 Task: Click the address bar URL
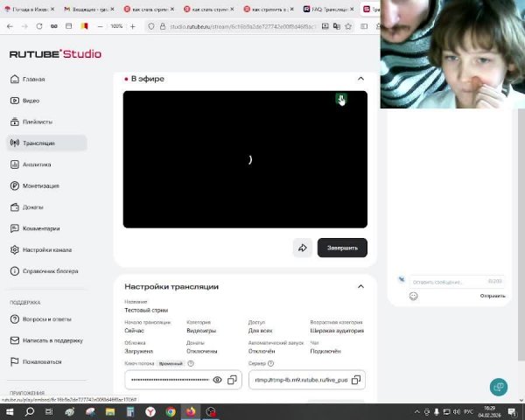coord(242,26)
